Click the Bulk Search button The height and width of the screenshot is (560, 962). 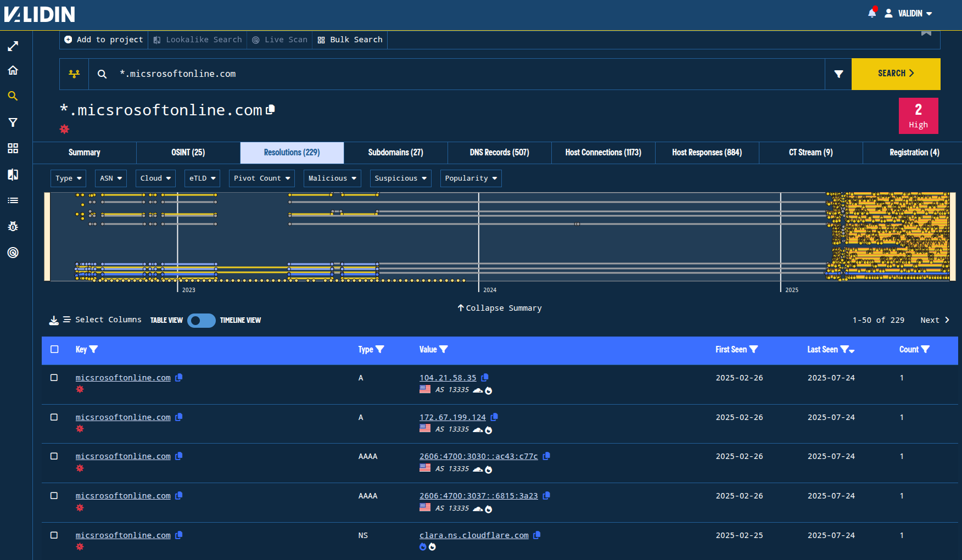[350, 40]
